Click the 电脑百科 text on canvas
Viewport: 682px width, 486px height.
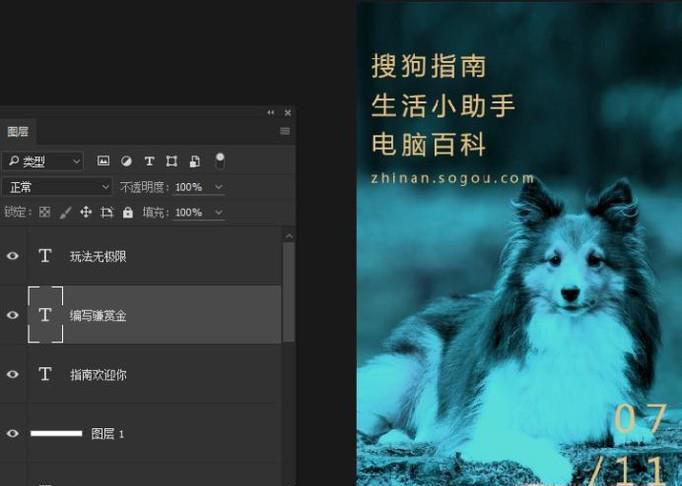pyautogui.click(x=428, y=144)
